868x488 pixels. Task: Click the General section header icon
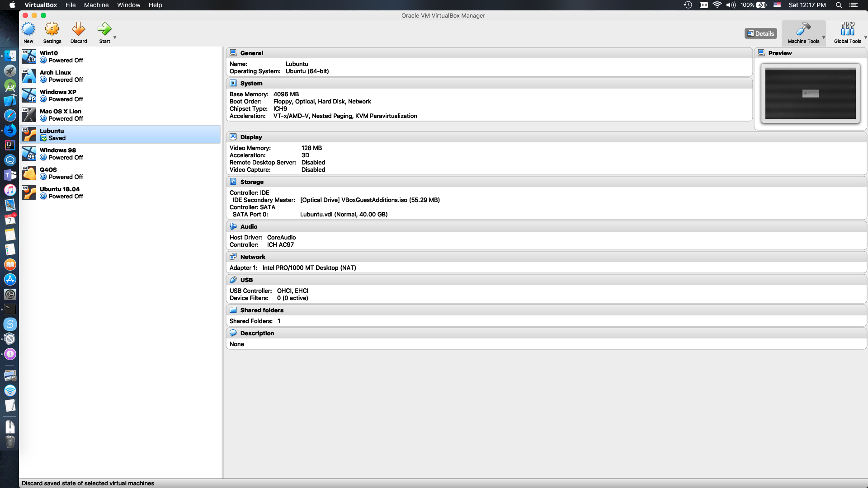tap(233, 53)
